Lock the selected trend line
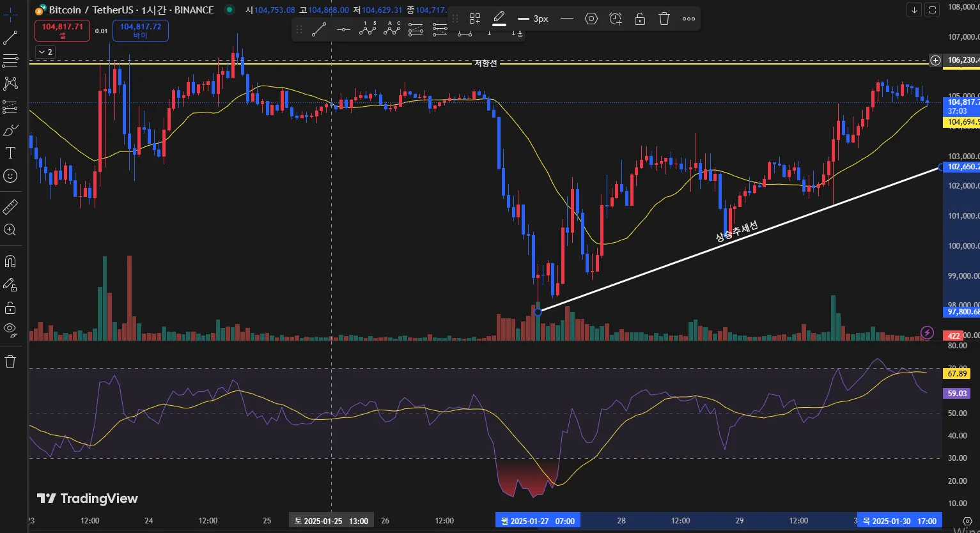 (640, 19)
